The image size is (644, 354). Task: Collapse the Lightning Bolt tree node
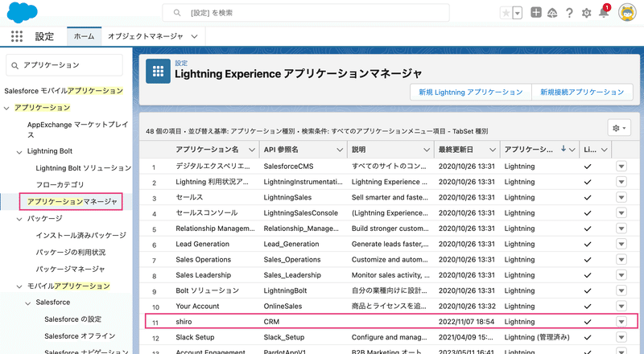(x=19, y=152)
